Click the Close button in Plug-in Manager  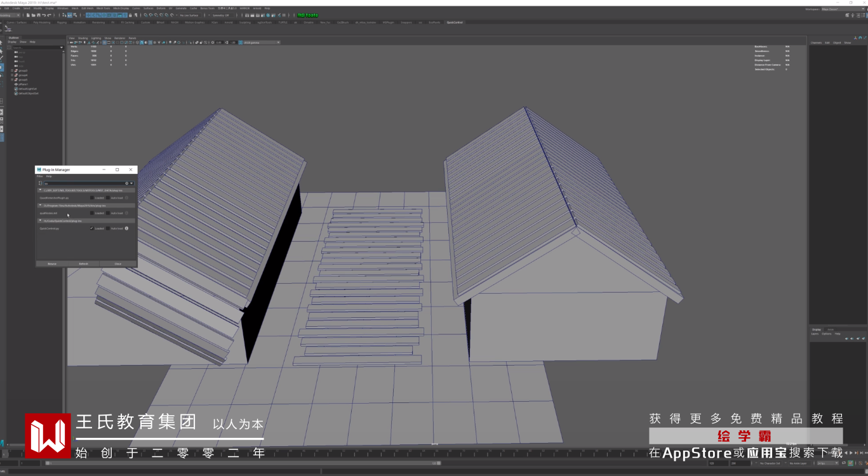[x=117, y=263]
